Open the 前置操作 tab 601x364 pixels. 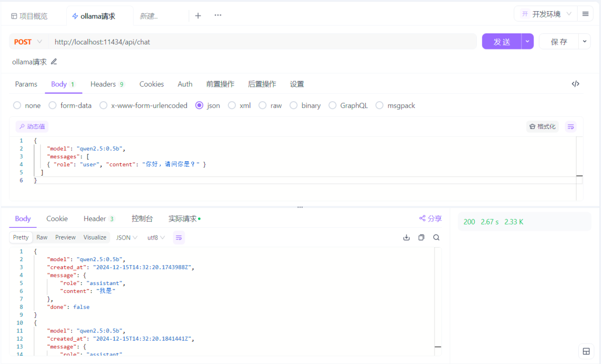[x=220, y=84]
